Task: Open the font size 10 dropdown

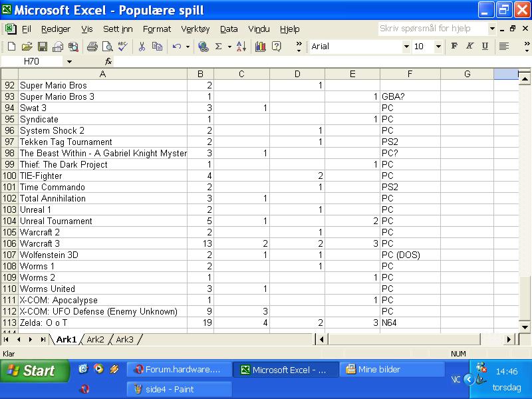Action: pyautogui.click(x=438, y=47)
